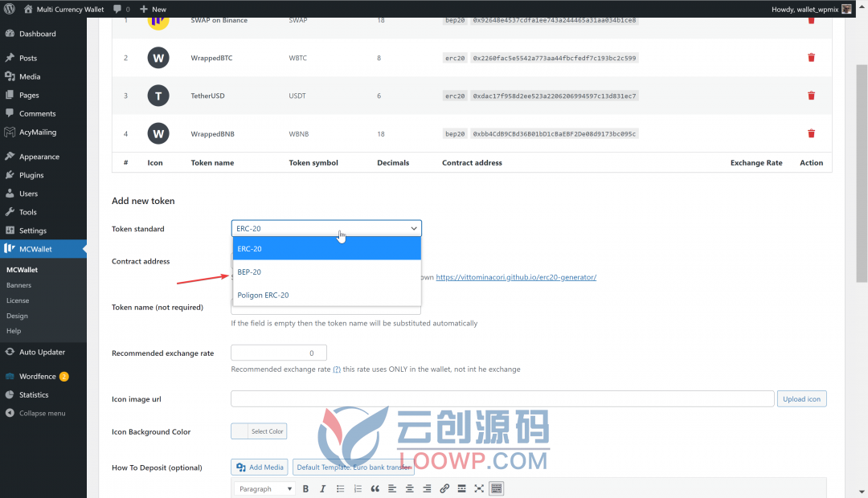Open the Design submenu
The width and height of the screenshot is (868, 498).
17,316
